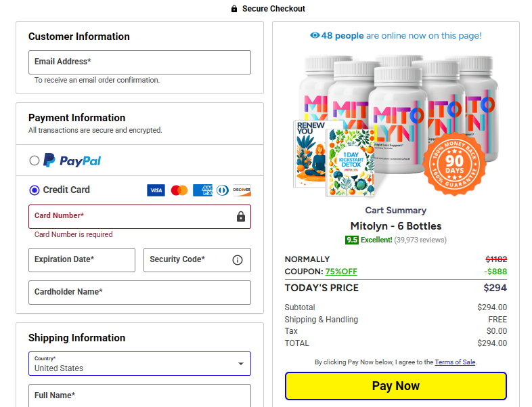This screenshot has width=532, height=407.
Task: Click the Cardholder Name input
Action: [x=139, y=293]
